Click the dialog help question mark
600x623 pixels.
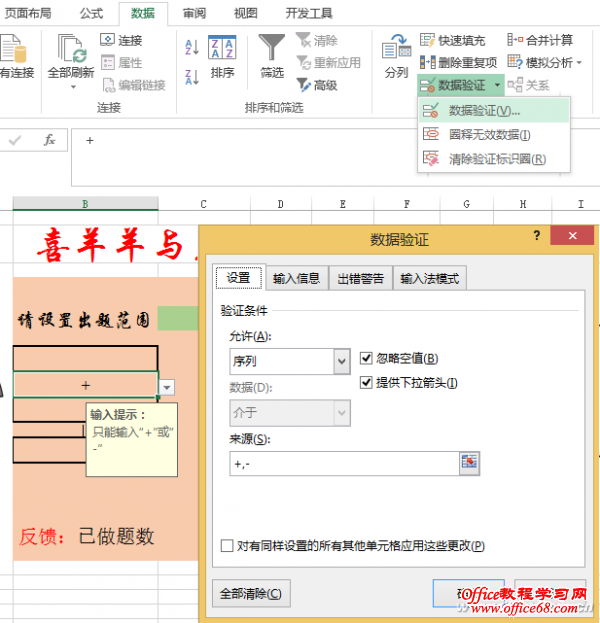coord(536,235)
